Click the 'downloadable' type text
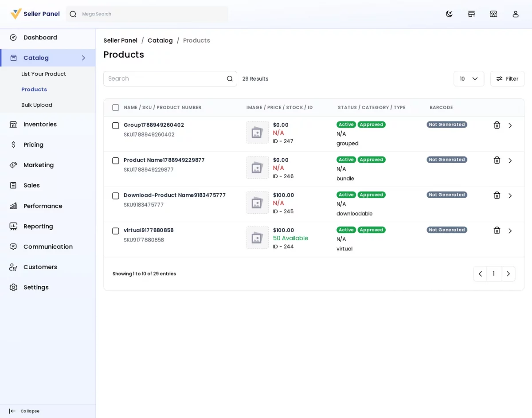Screen dimensions: 532x418 point(355,214)
